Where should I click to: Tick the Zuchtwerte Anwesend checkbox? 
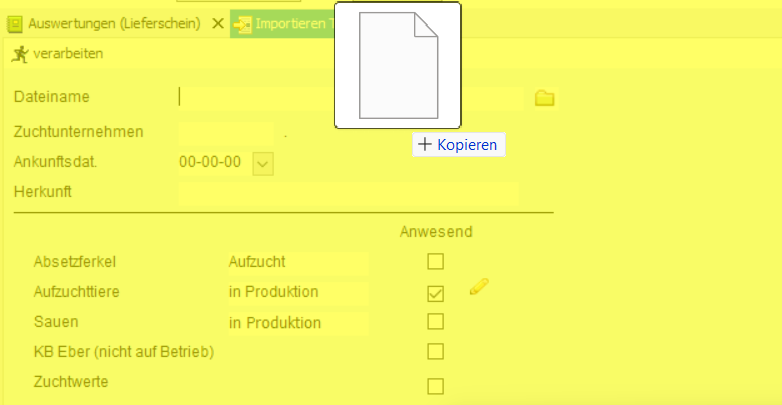pos(435,386)
